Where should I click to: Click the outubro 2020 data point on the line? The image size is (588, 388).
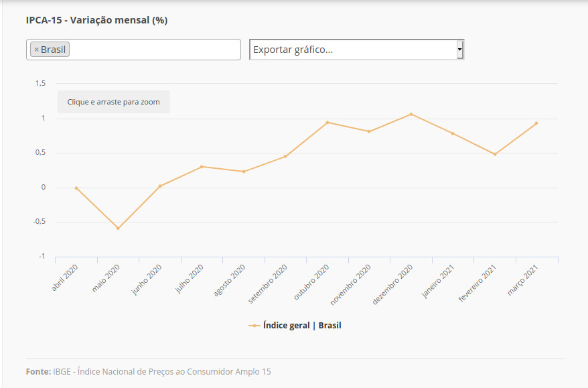[x=327, y=123]
